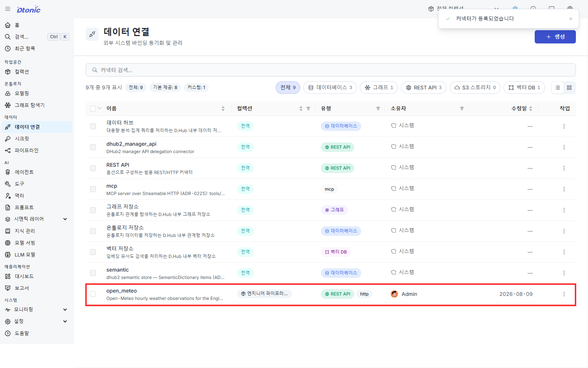Focus the 커넥터 검색 search field
Screen dimensions: 588x368
(x=330, y=70)
